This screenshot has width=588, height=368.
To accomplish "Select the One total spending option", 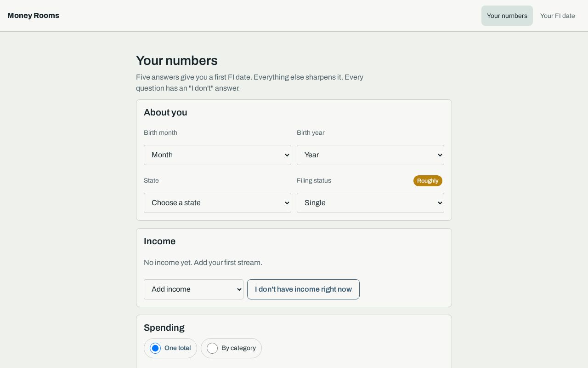I will click(170, 348).
